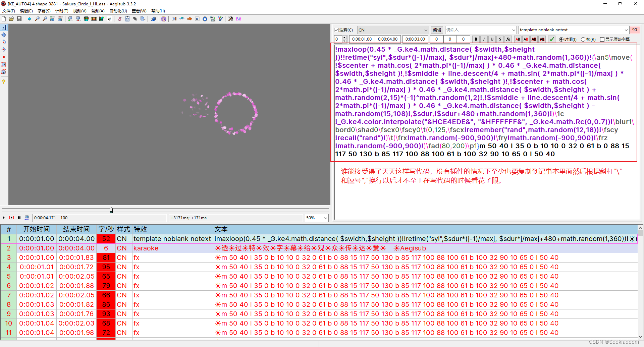
Task: Open Options (hammer and wrench icon)
Action: tap(231, 19)
